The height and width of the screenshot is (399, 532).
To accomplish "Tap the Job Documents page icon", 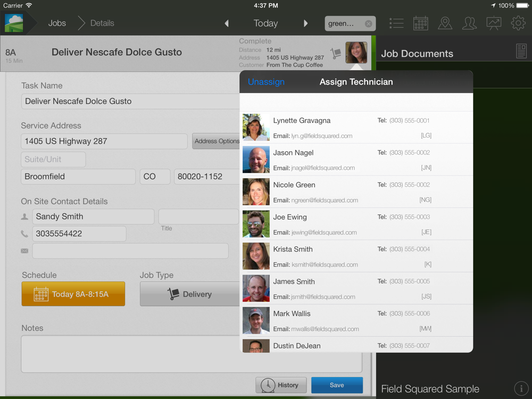I will [521, 52].
